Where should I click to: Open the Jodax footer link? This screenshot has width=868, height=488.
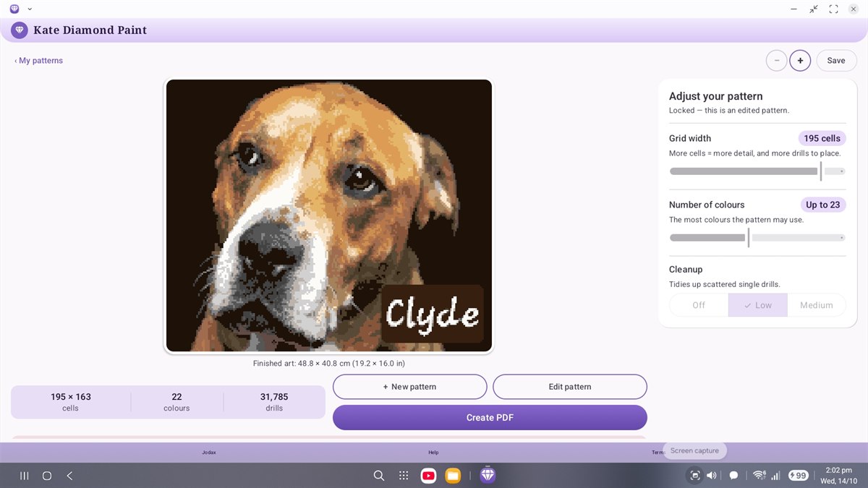pyautogui.click(x=209, y=453)
